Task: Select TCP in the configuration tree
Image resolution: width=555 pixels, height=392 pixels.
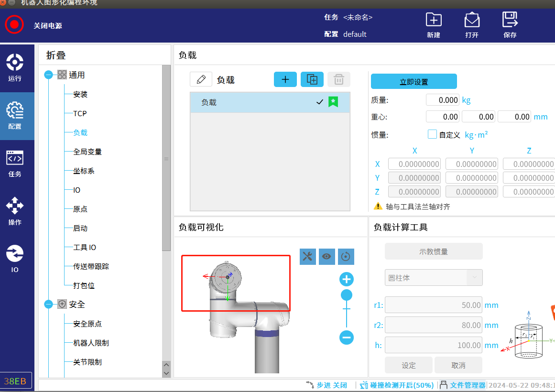Action: [x=80, y=113]
